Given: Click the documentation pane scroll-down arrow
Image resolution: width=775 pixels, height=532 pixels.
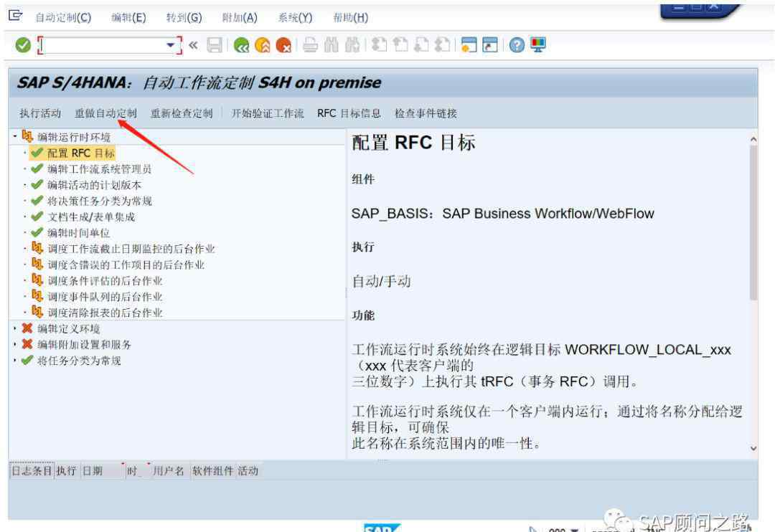Looking at the screenshot, I should pyautogui.click(x=753, y=449).
